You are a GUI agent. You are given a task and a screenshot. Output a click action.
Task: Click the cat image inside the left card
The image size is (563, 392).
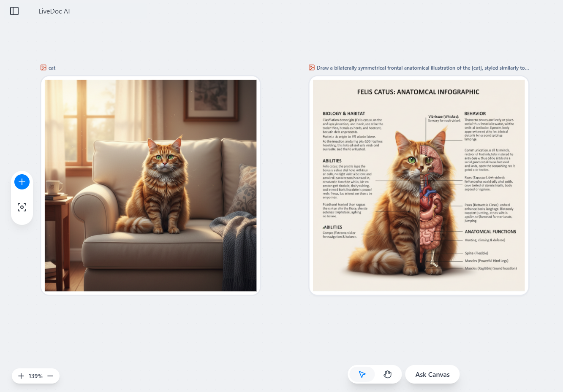150,186
